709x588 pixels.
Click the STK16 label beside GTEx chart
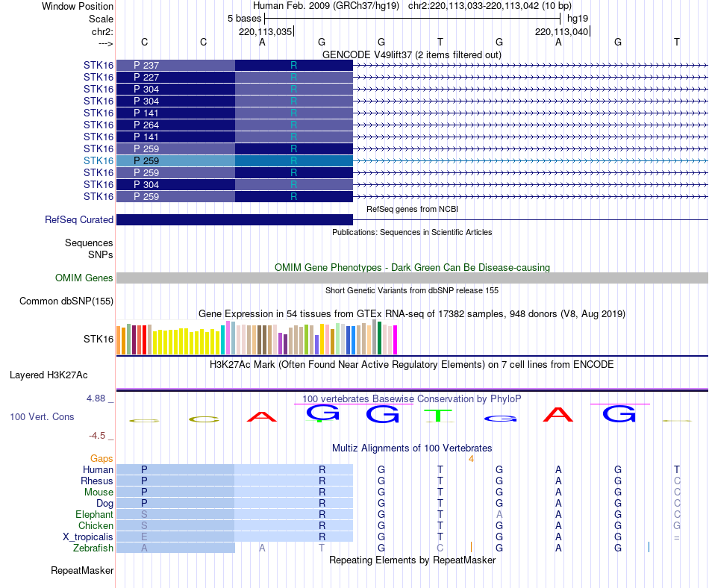point(98,339)
